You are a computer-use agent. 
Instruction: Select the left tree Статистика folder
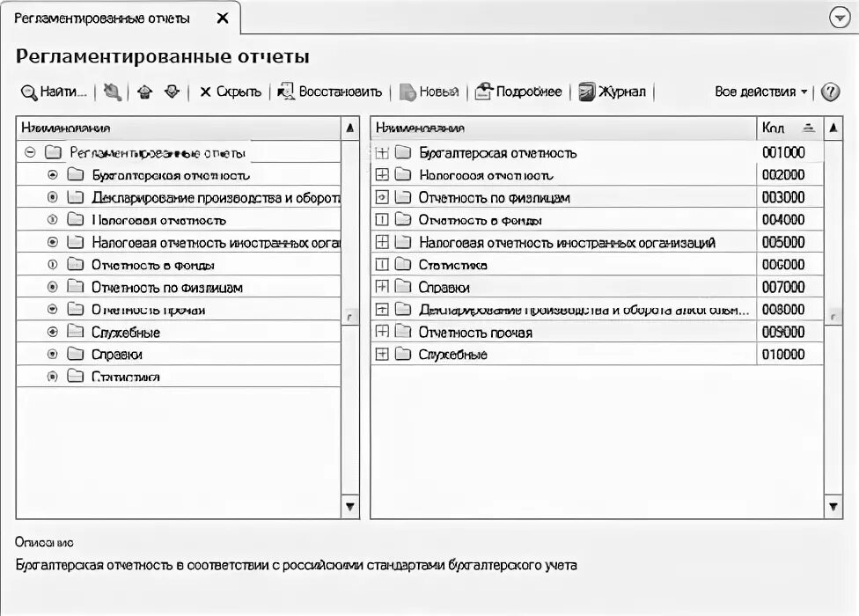(x=178, y=377)
